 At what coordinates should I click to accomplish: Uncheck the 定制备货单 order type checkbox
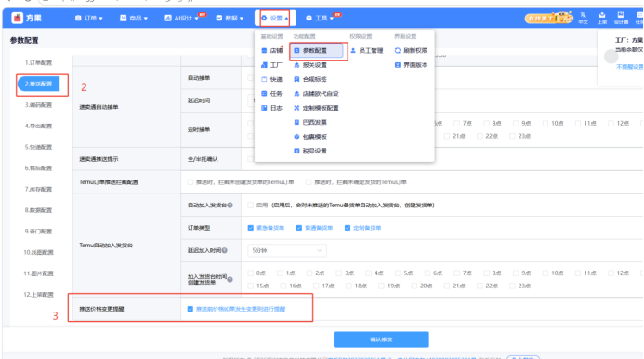click(x=348, y=228)
